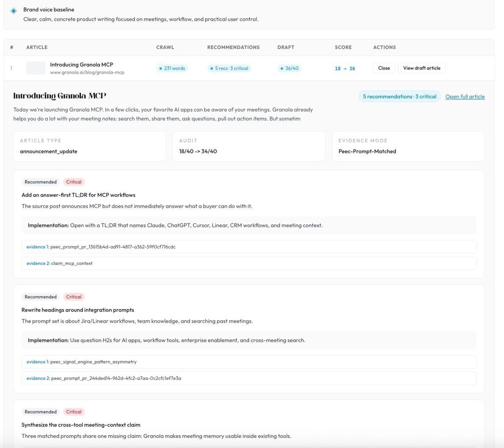Click the 5 recs · 3 critical pill

(x=229, y=68)
